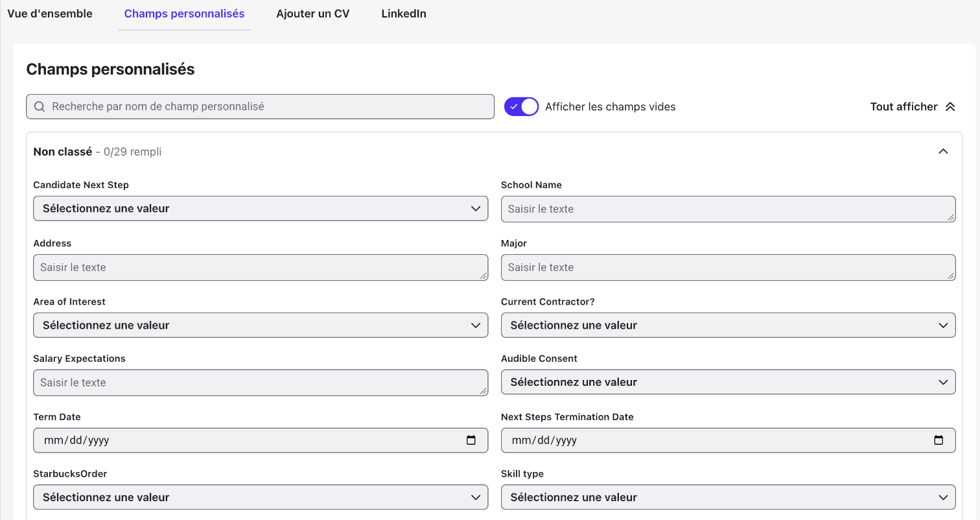Click the Major text field

coord(729,267)
